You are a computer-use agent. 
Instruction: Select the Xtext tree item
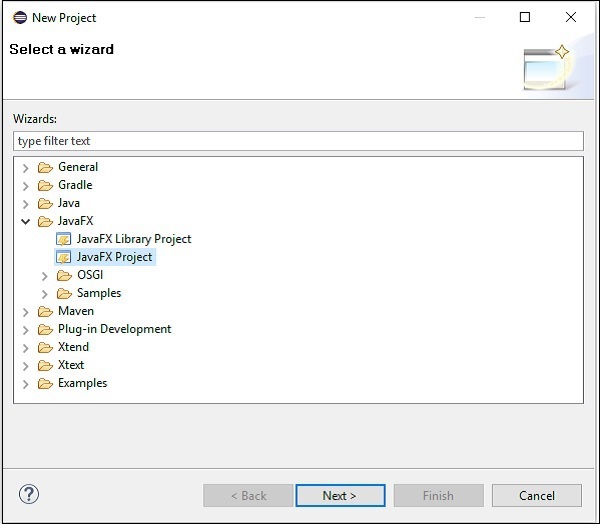[71, 365]
